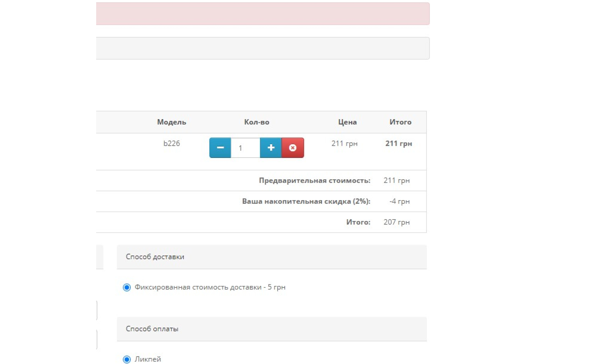Click the 'Кол-во' column header

256,122
